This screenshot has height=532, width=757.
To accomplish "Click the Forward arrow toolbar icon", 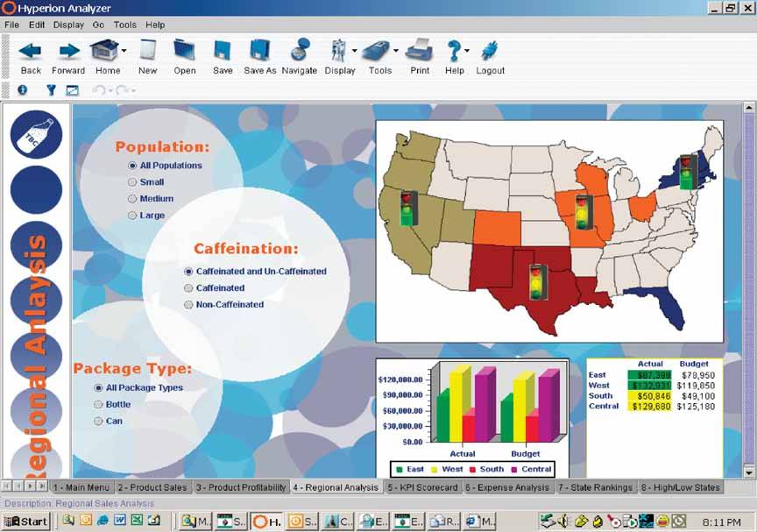I will coord(68,51).
